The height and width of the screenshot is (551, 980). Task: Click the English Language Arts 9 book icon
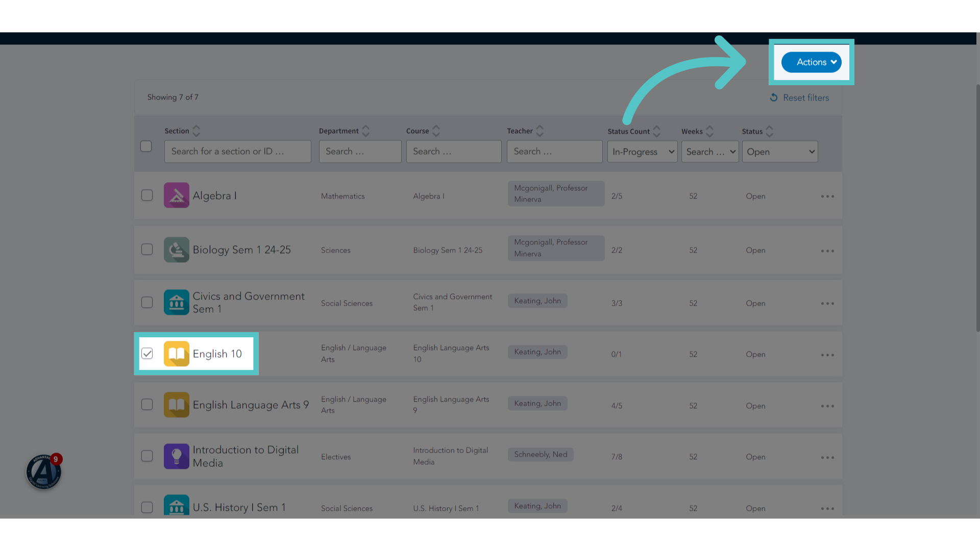[x=177, y=405]
